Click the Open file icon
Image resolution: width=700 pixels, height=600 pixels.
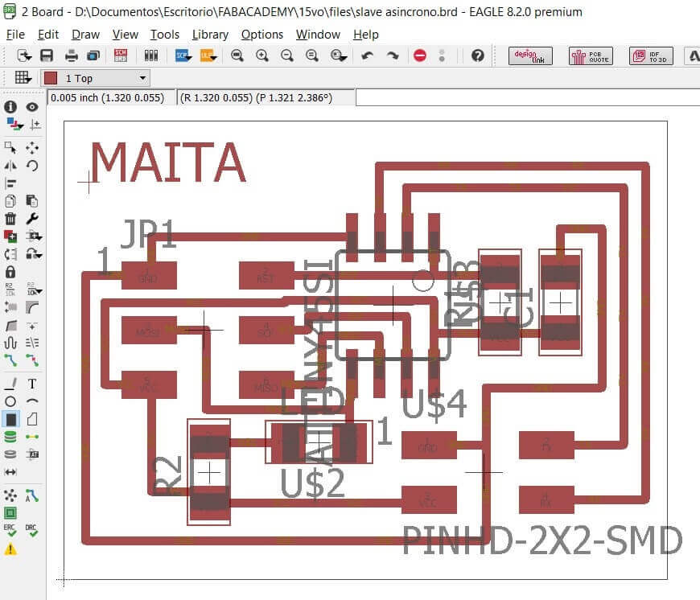pyautogui.click(x=23, y=55)
